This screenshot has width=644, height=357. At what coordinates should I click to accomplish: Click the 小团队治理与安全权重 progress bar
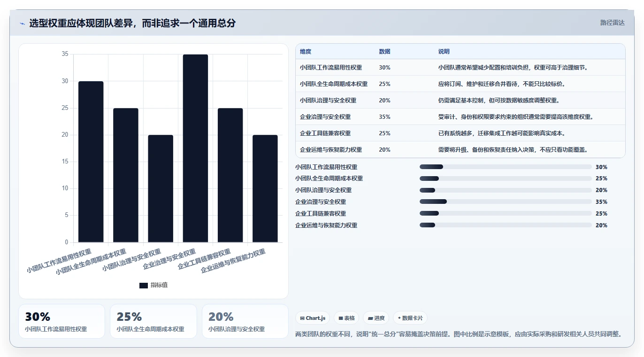tap(506, 190)
